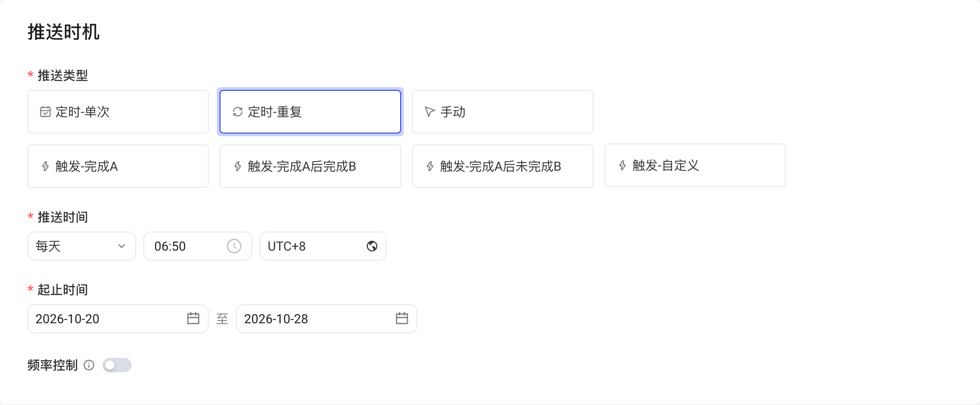Screen dimensions: 980x405
Task: Toggle the 频率控制 switch on
Action: click(117, 365)
